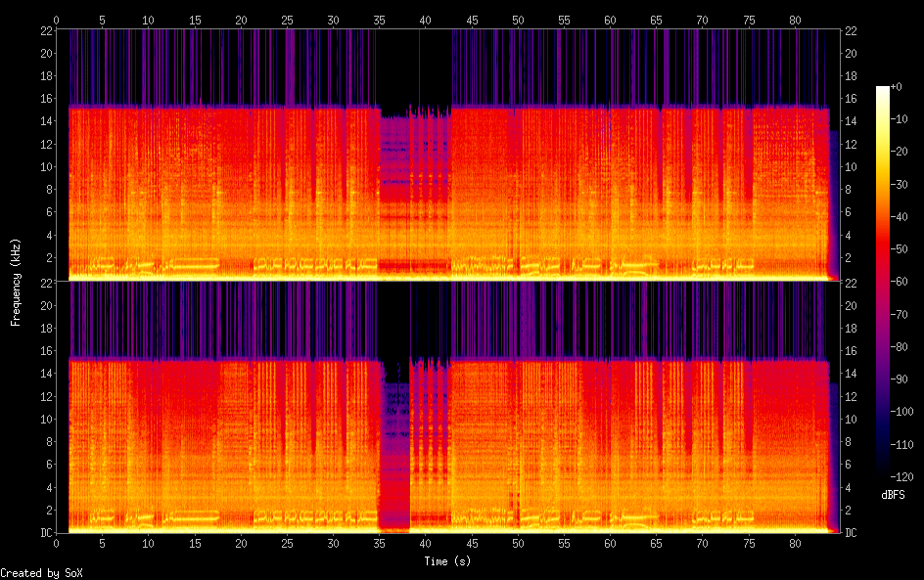Click tick '60' on bottom time axis
924x580 pixels.
pos(610,544)
